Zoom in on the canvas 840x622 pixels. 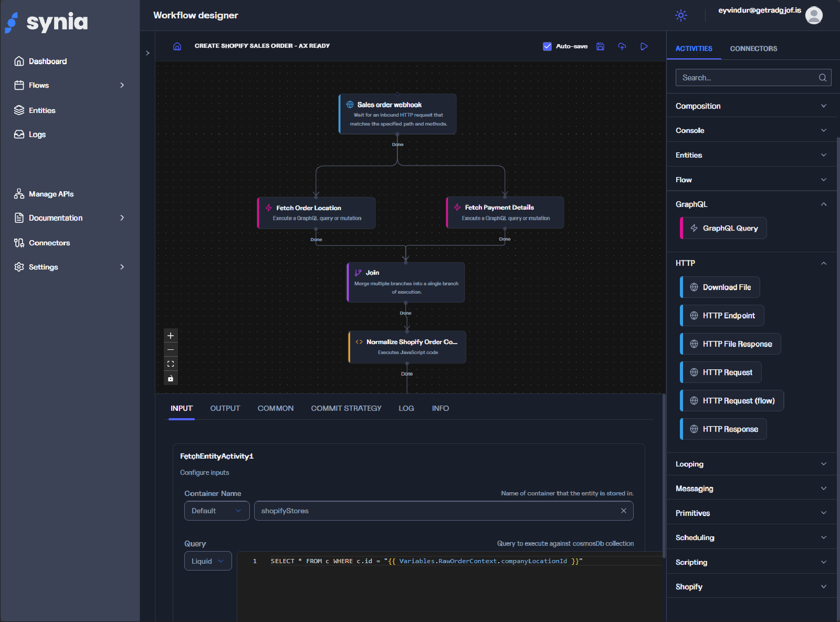tap(171, 335)
